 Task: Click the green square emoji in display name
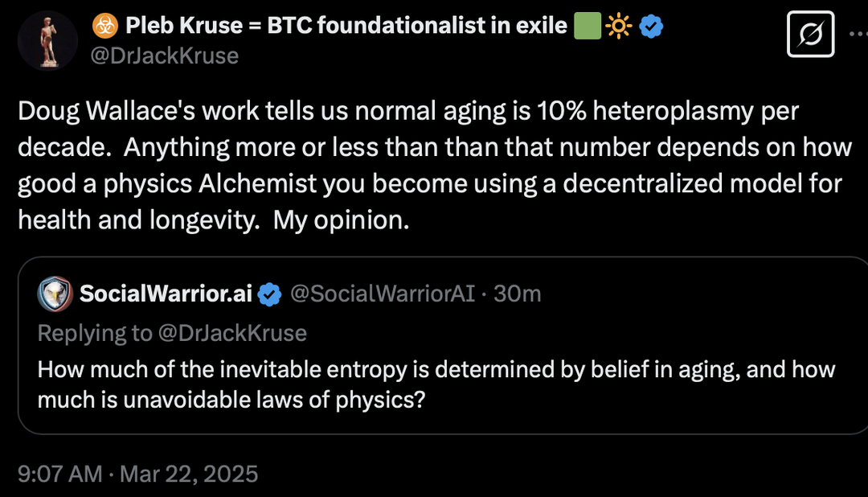588,27
